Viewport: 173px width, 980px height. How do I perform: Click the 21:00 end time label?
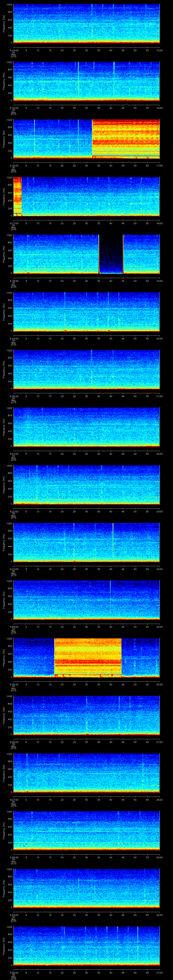pyautogui.click(x=159, y=396)
